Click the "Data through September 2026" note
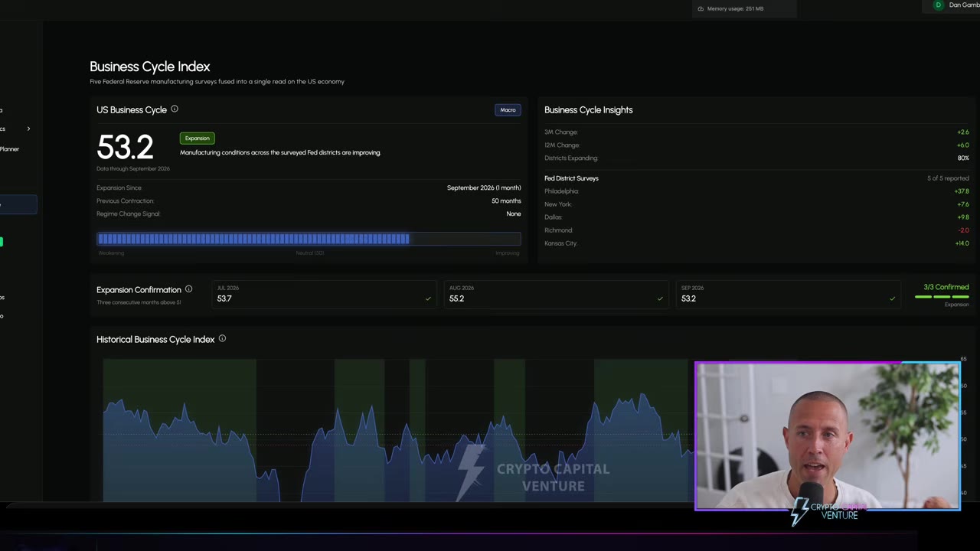Image resolution: width=980 pixels, height=551 pixels. [133, 169]
